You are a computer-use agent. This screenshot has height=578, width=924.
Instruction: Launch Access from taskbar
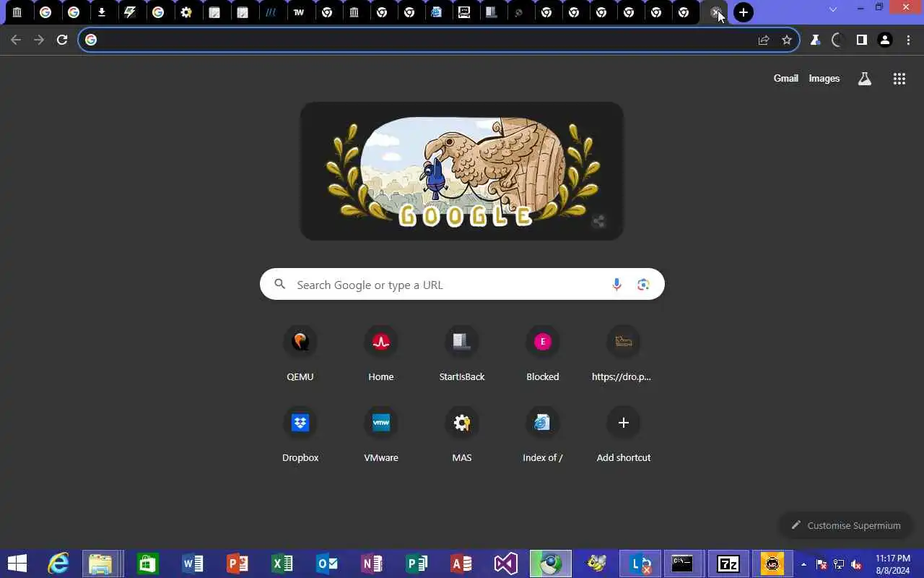[x=461, y=564]
